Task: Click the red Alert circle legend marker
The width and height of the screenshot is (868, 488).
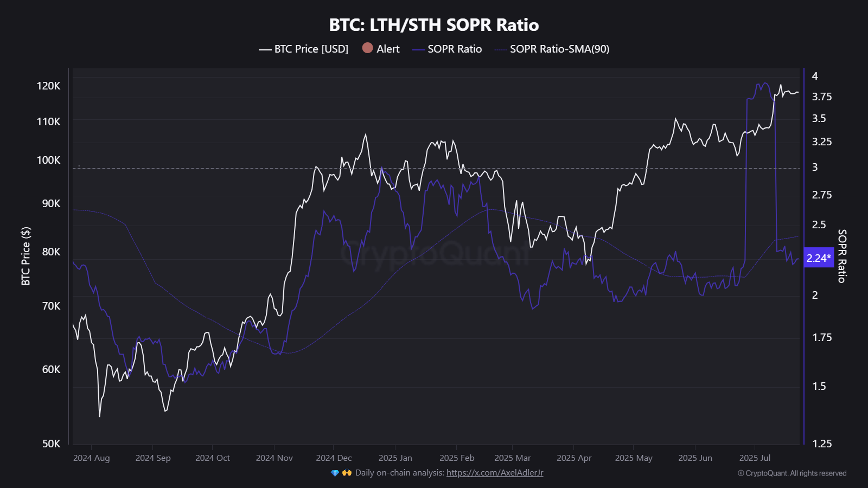Action: point(367,48)
